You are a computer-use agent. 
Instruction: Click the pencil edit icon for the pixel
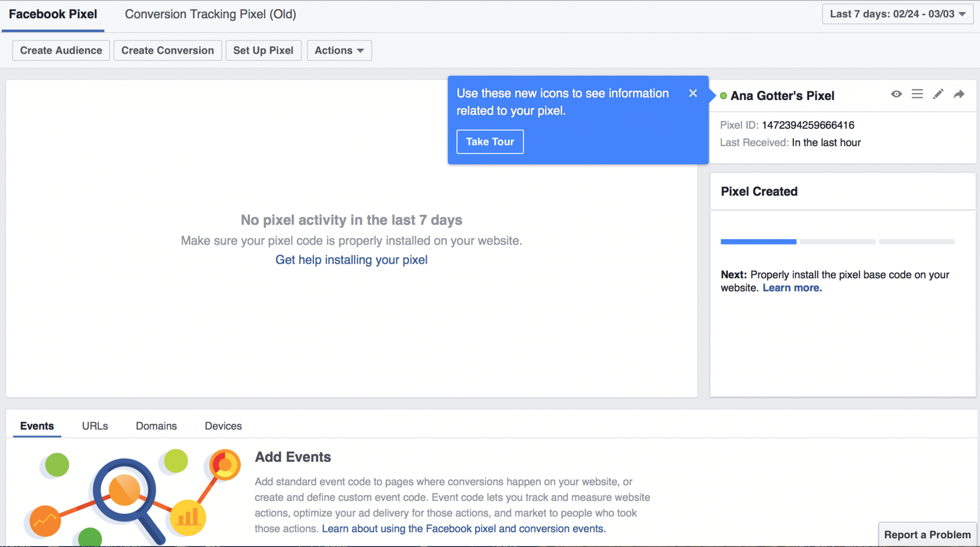click(x=938, y=94)
